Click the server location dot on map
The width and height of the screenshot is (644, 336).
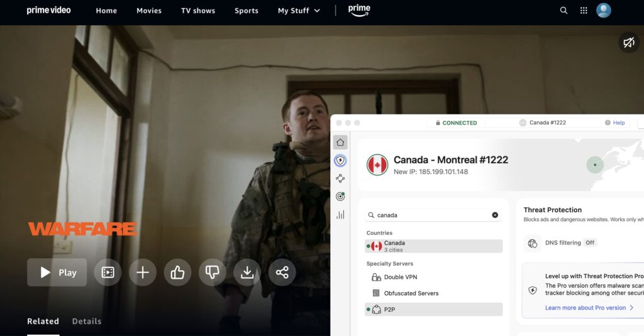coord(595,165)
